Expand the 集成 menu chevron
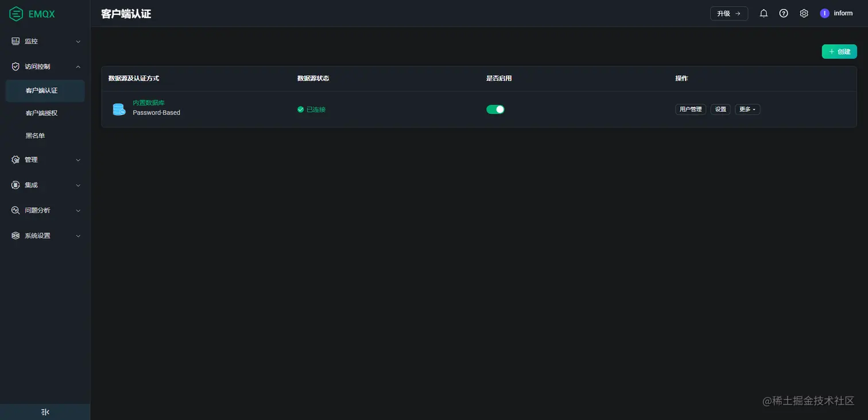The image size is (868, 420). [x=79, y=185]
